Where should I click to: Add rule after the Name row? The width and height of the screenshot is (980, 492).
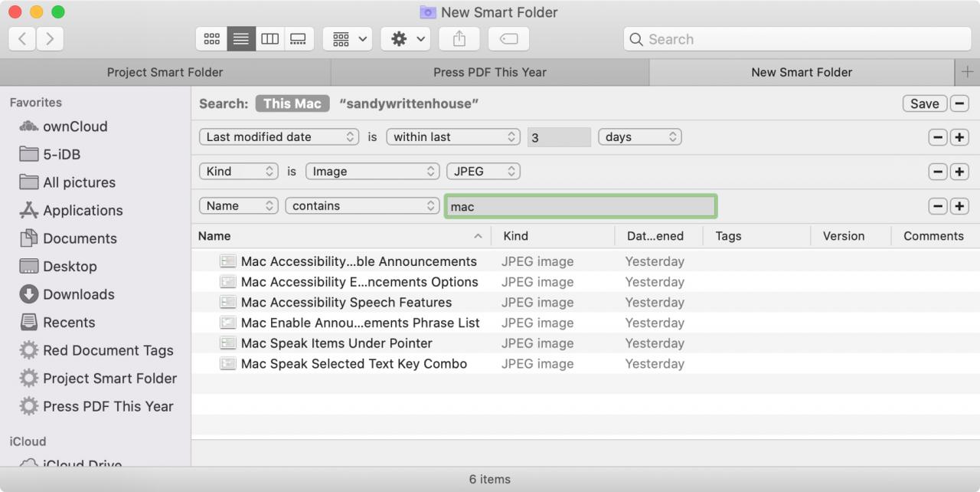[x=959, y=206]
